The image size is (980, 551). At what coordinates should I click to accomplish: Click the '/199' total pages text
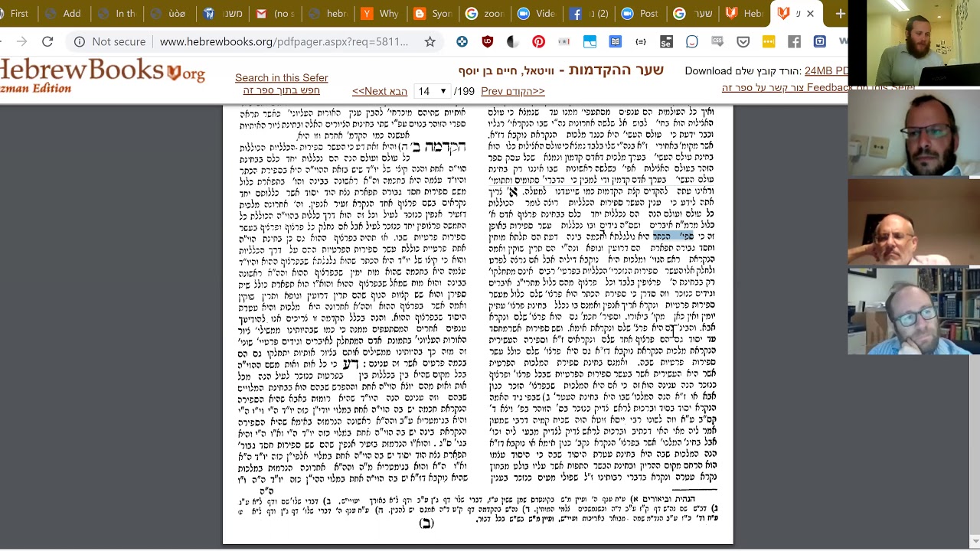tap(465, 91)
